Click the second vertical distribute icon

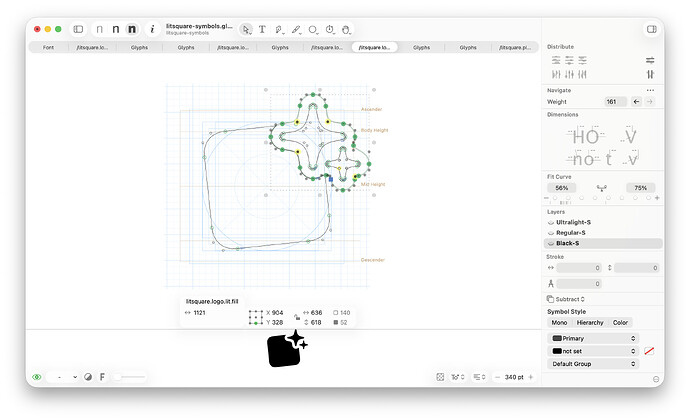pos(569,74)
